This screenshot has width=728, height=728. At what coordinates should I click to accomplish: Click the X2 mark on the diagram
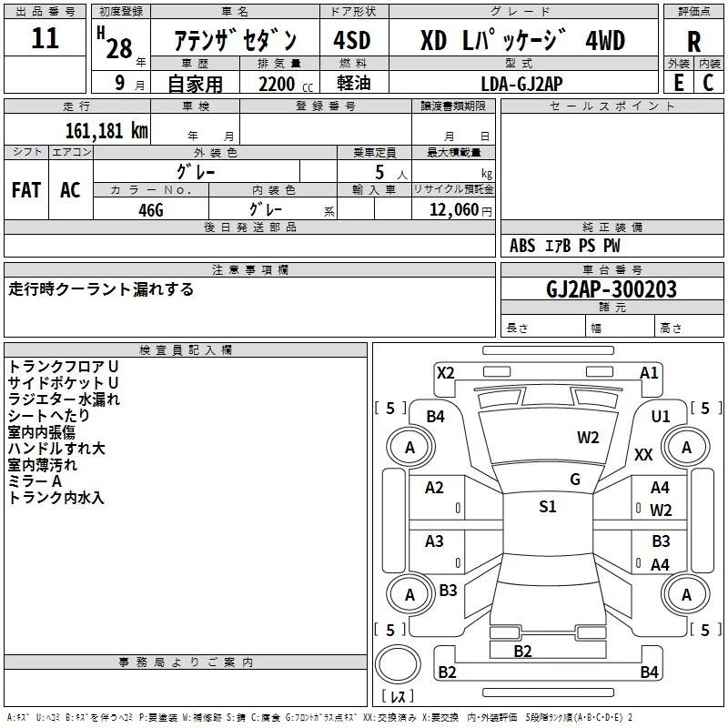[445, 373]
